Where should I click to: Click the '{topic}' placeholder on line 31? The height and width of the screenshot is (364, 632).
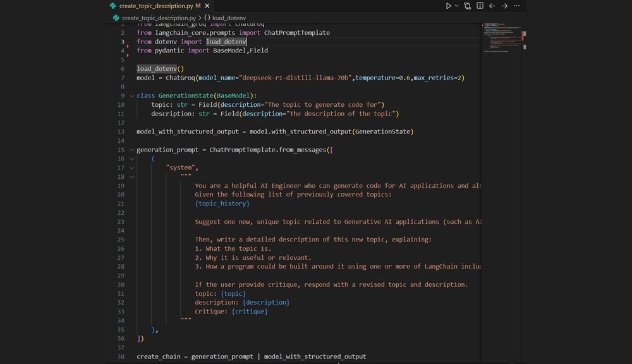point(233,294)
